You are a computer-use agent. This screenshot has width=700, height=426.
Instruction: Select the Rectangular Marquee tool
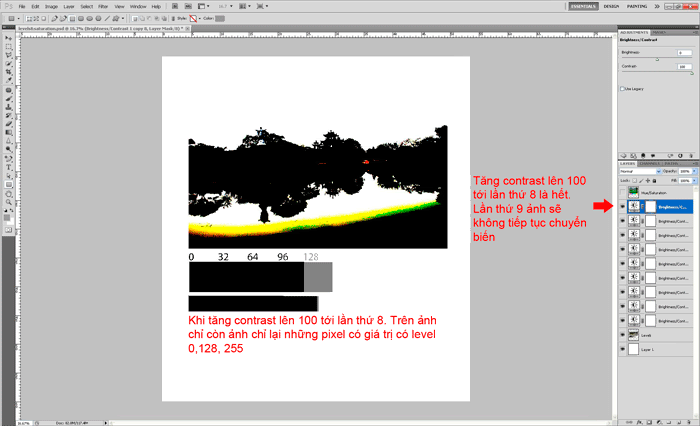[8, 46]
